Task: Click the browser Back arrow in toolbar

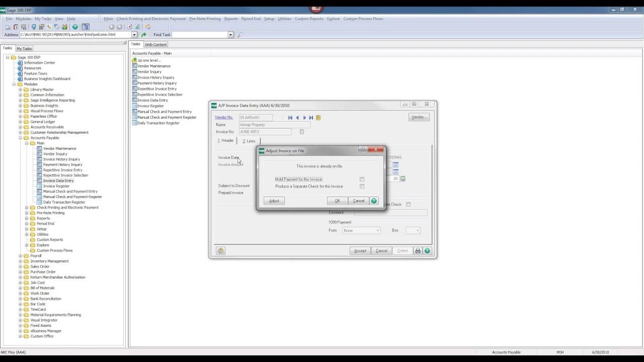Action: (111, 27)
